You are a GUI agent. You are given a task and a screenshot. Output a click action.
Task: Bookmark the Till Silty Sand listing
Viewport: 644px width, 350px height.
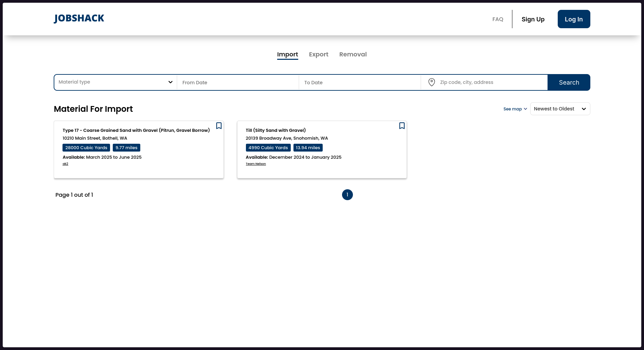tap(402, 126)
